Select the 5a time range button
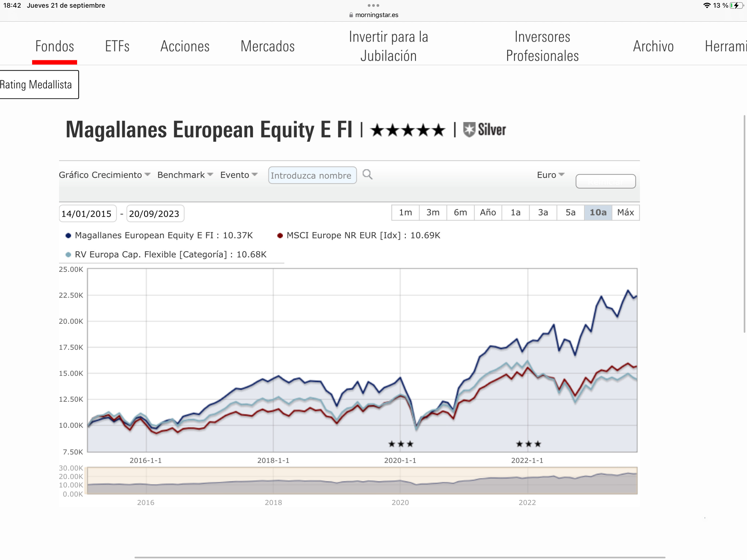747x560 pixels. click(x=570, y=212)
